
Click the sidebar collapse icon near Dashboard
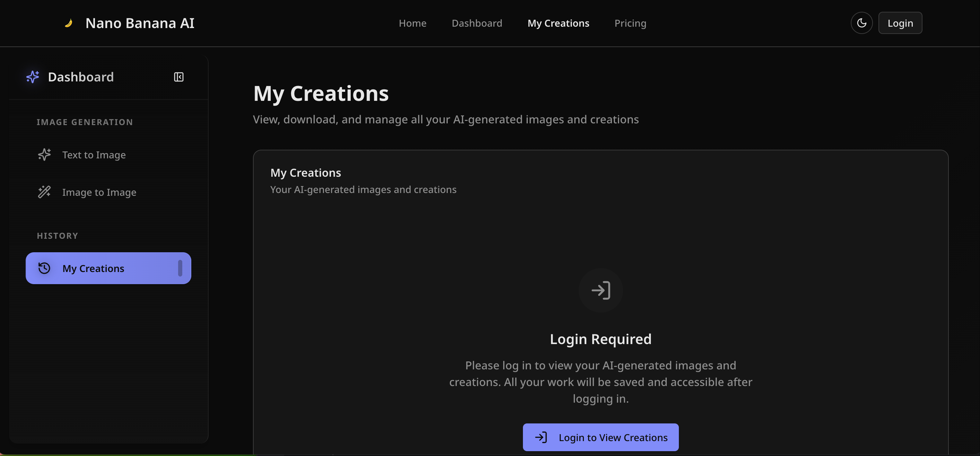[x=178, y=77]
